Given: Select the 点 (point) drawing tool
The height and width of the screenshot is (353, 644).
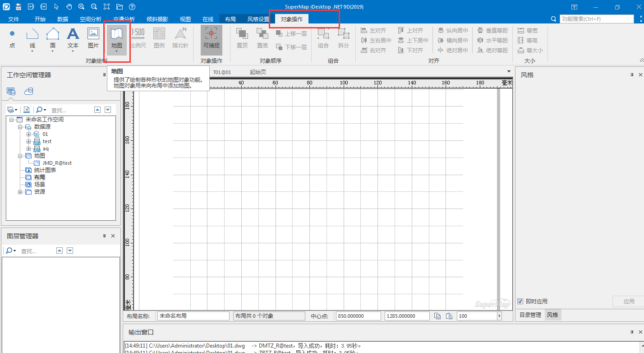Looking at the screenshot, I should (12, 38).
